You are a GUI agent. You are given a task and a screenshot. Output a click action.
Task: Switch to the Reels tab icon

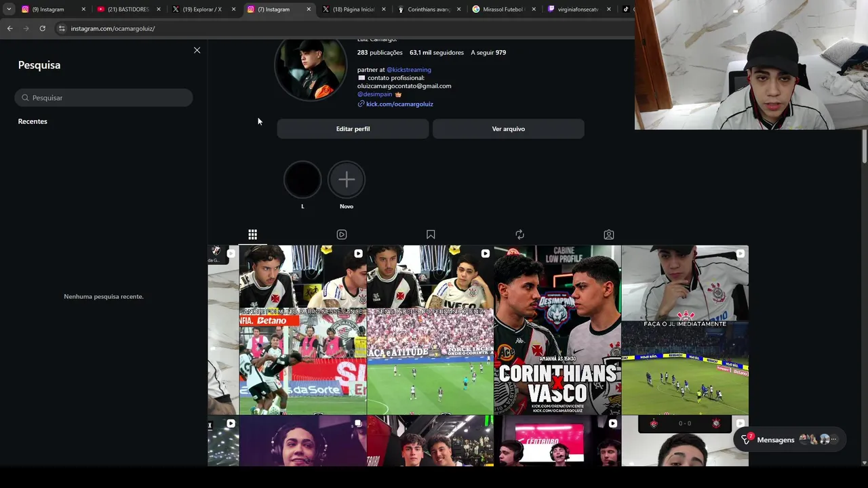[x=342, y=235]
